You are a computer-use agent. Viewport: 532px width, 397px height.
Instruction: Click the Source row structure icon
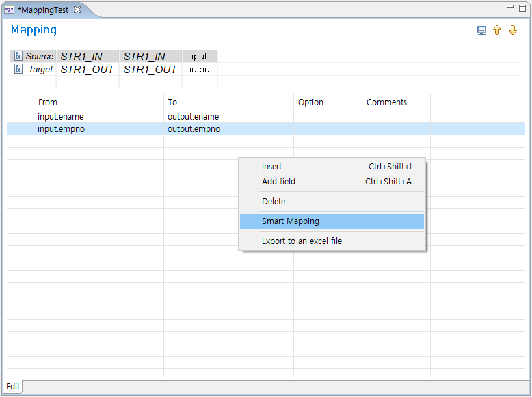coord(18,56)
